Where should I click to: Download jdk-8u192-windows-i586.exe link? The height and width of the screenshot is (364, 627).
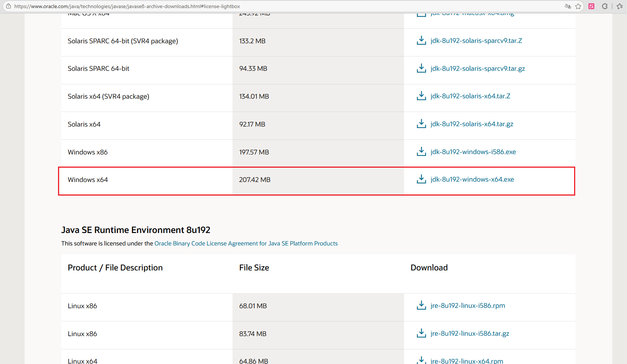[473, 152]
